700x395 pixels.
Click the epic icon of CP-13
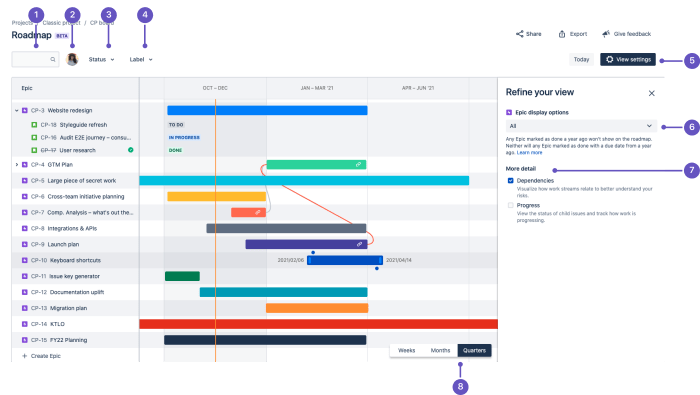(x=25, y=308)
